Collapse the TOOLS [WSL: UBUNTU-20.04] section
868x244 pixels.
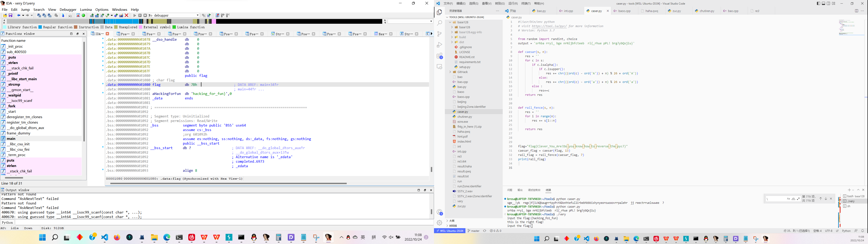pyautogui.click(x=466, y=17)
